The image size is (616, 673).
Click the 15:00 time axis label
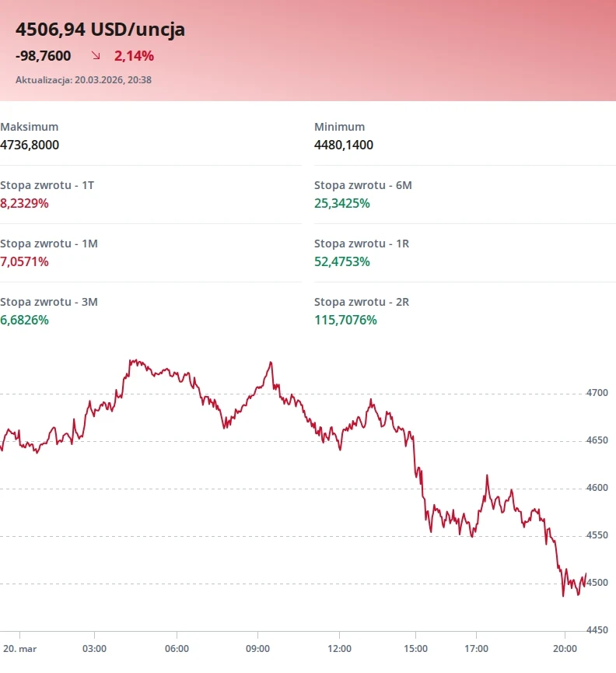pyautogui.click(x=415, y=648)
